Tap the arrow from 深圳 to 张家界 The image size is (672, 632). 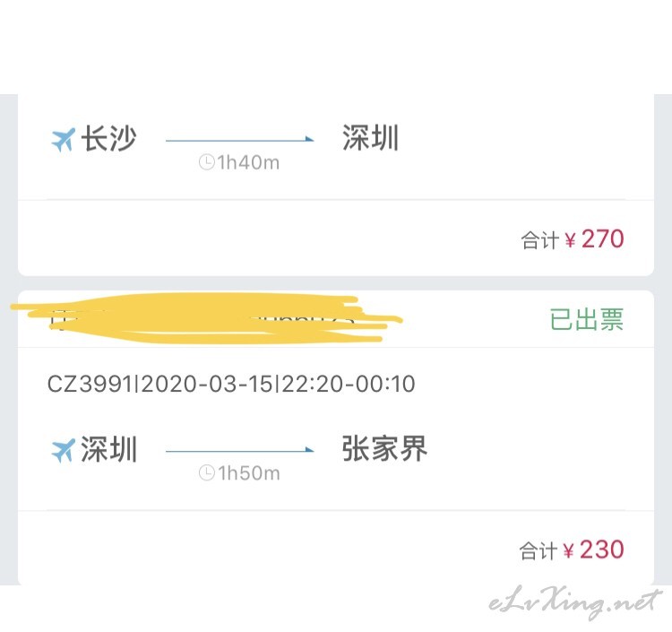click(239, 450)
